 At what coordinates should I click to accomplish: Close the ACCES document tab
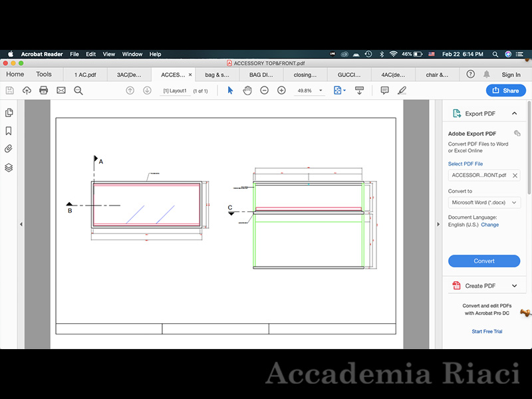pyautogui.click(x=190, y=74)
